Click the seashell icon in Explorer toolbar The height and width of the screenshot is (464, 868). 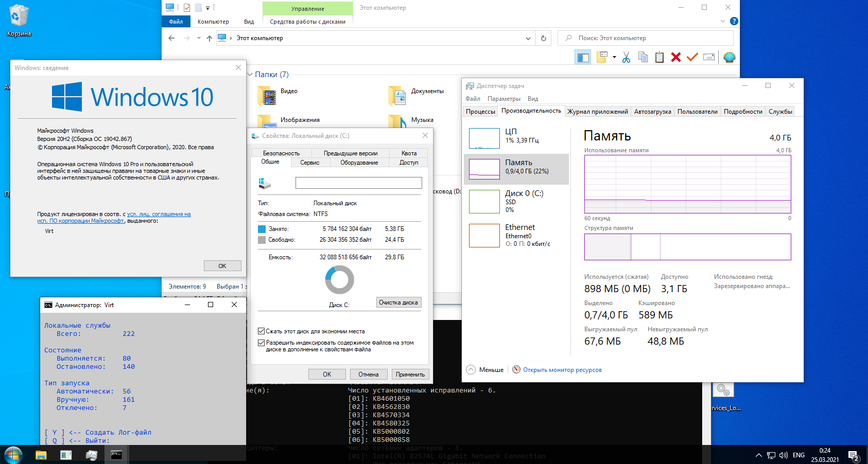coord(729,58)
